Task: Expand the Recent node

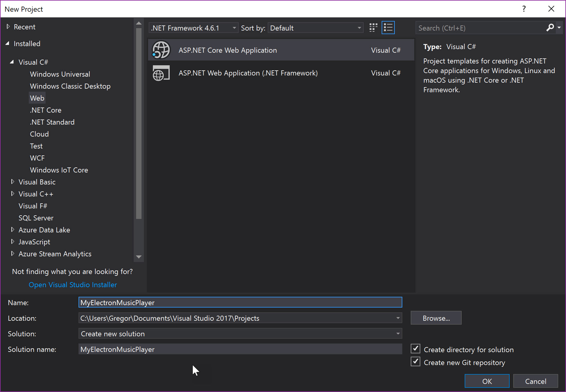Action: coord(8,27)
